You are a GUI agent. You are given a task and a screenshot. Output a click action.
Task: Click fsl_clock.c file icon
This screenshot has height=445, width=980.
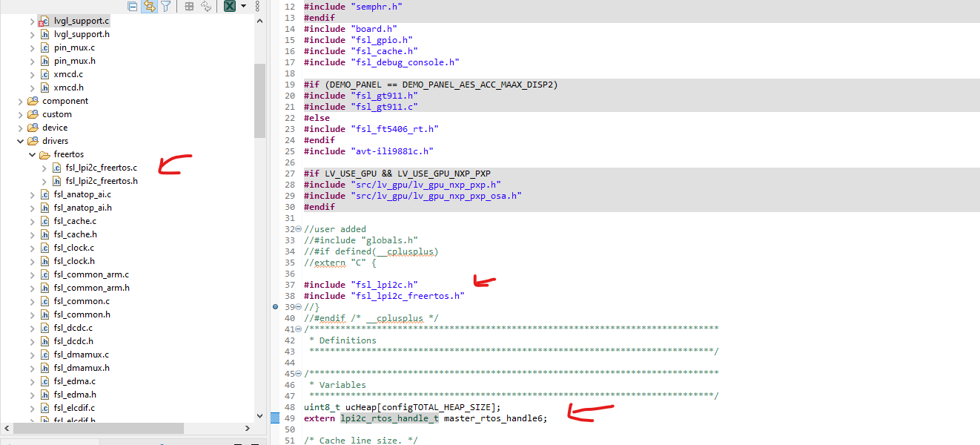click(x=44, y=248)
